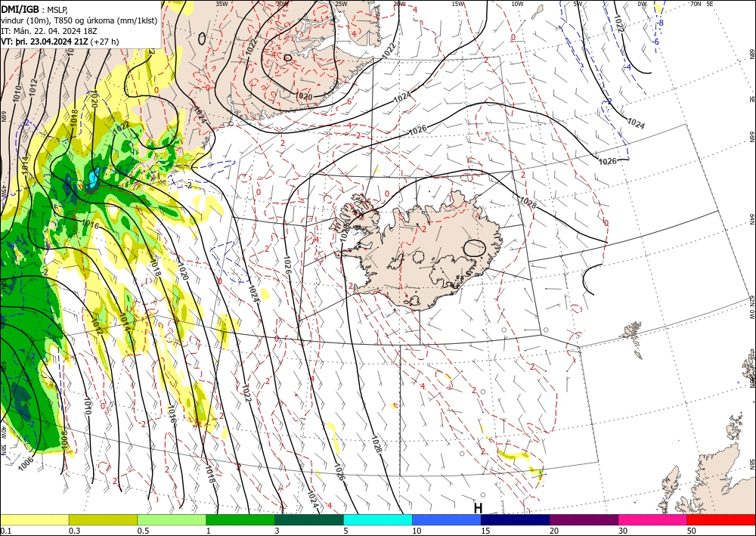The height and width of the screenshot is (536, 756).
Task: Click the Faroe Islands on the map
Action: pos(631,335)
